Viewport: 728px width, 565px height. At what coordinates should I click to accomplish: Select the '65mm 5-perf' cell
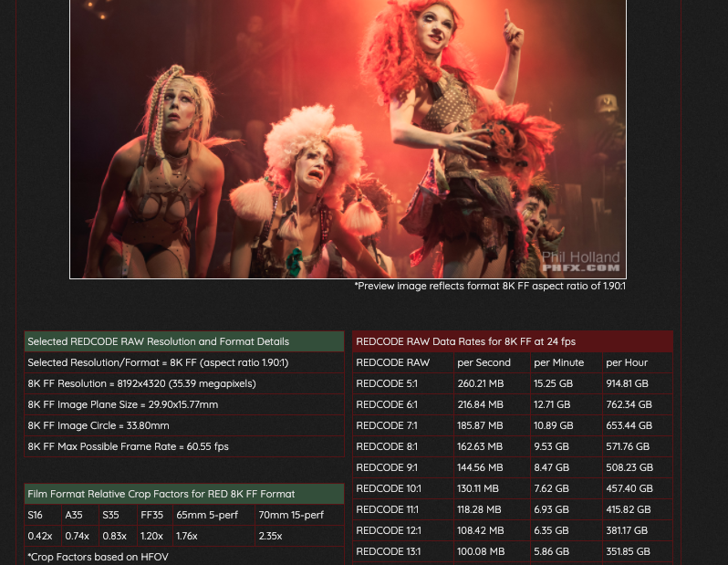pos(213,515)
